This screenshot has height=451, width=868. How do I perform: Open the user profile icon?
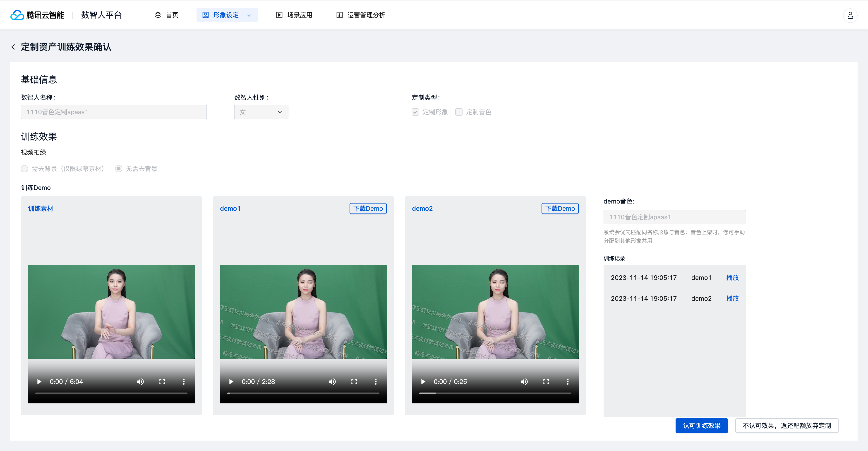coord(850,15)
